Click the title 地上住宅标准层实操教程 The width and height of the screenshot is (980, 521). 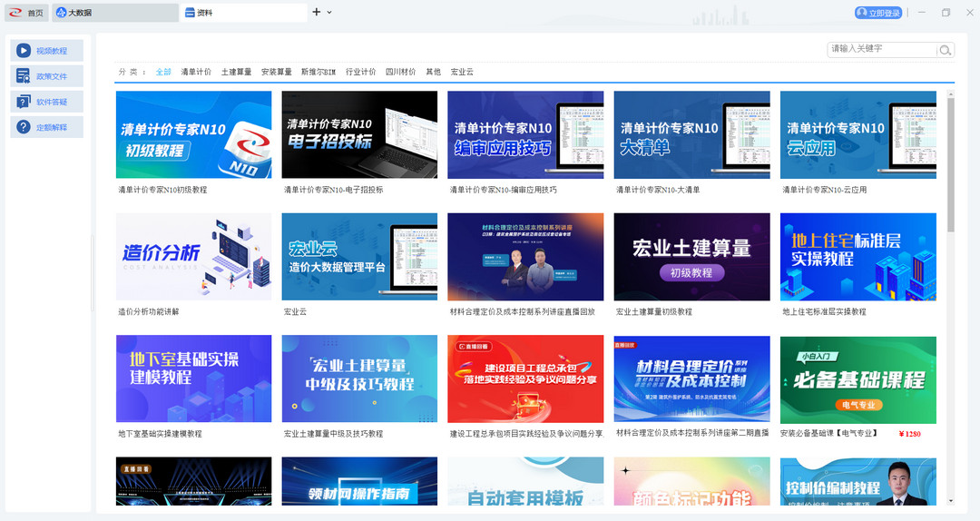click(x=824, y=311)
